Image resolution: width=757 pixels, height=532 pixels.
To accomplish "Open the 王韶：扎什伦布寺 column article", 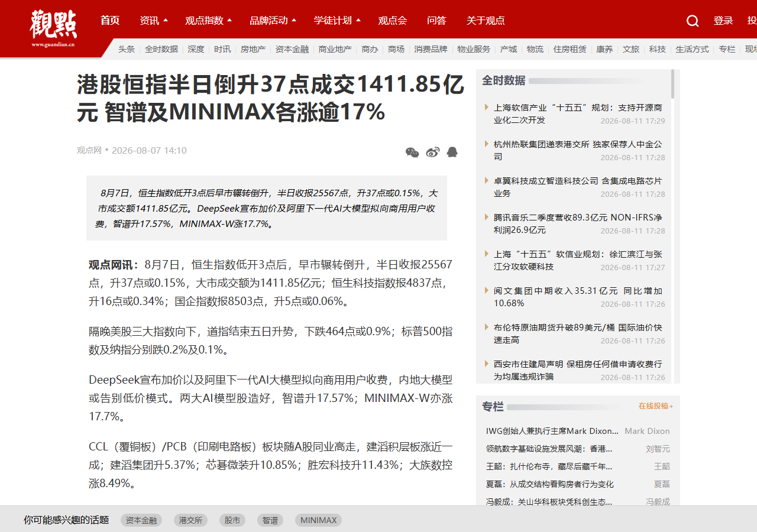I will 549,466.
